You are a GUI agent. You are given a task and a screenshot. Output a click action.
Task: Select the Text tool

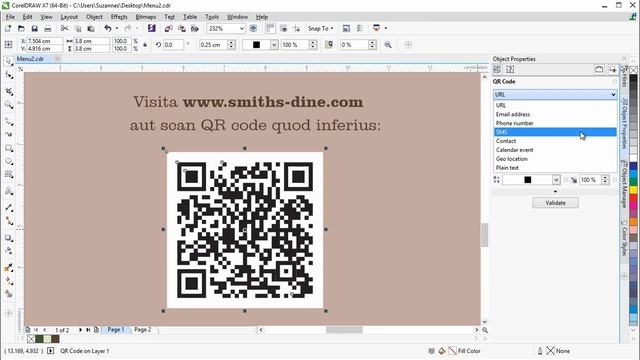click(x=9, y=191)
